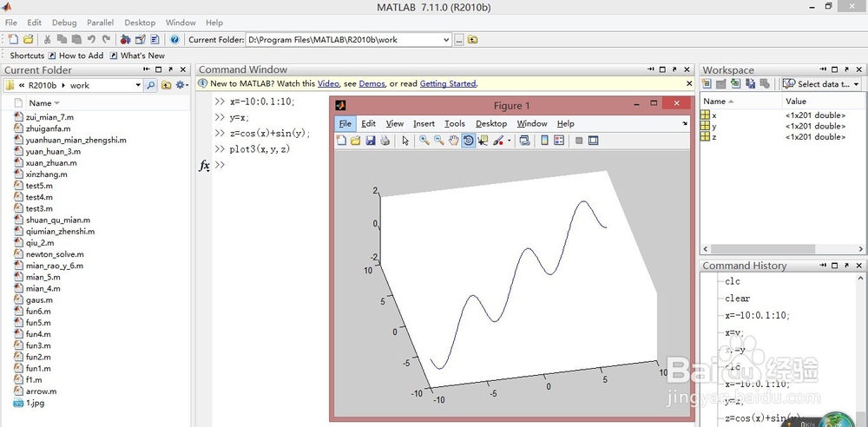Screen dimensions: 868x427
Task: Toggle the Data Cursor tool
Action: [x=483, y=141]
